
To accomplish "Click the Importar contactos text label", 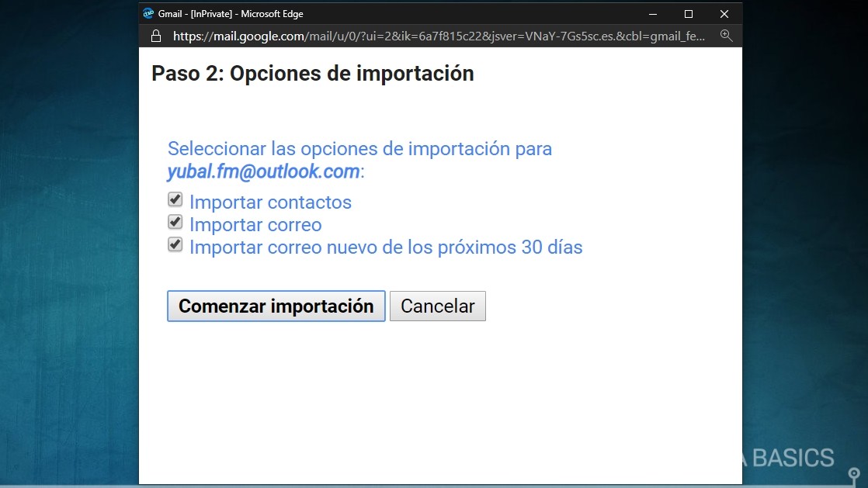I will point(271,202).
